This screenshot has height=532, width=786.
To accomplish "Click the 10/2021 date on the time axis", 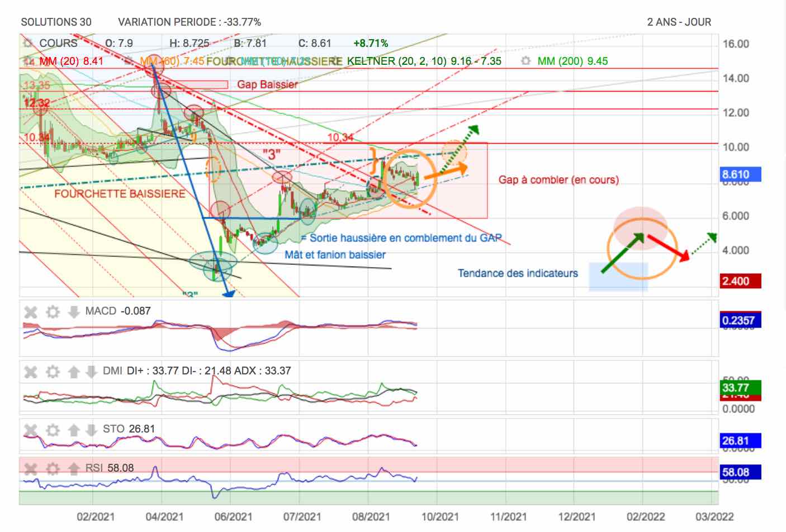I will (440, 517).
